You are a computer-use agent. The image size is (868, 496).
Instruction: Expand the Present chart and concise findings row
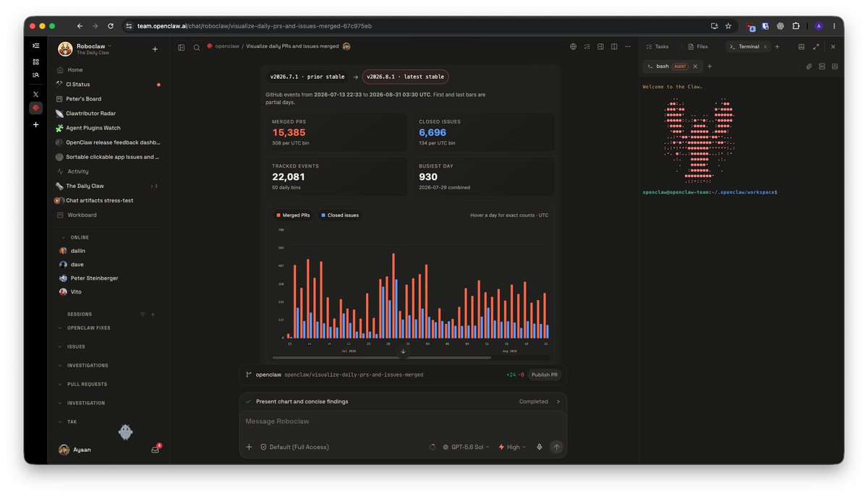[x=403, y=401]
